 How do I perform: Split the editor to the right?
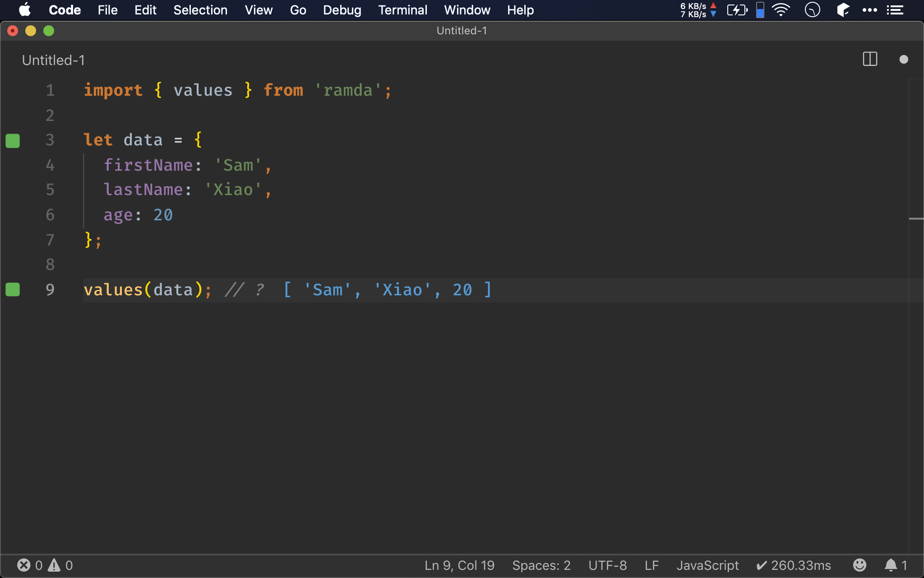coord(870,59)
